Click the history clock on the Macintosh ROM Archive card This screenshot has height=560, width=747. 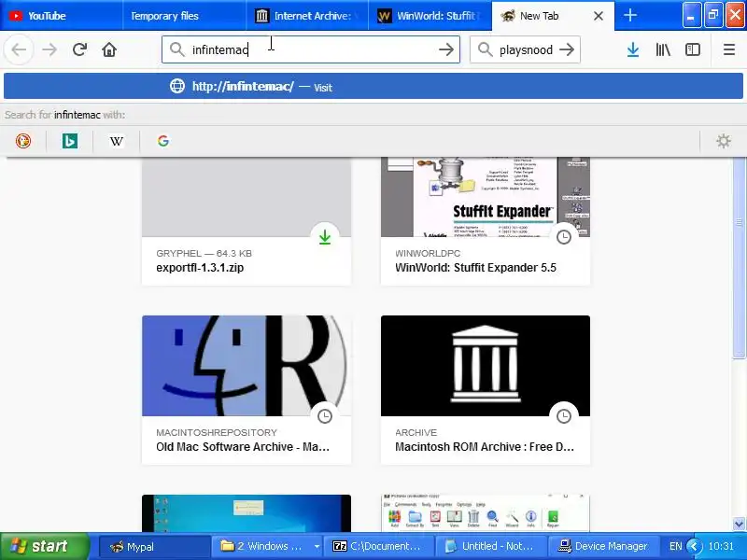coord(564,416)
